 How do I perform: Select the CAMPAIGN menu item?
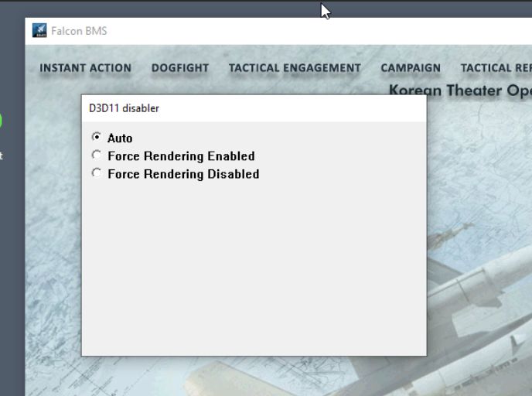pos(411,68)
